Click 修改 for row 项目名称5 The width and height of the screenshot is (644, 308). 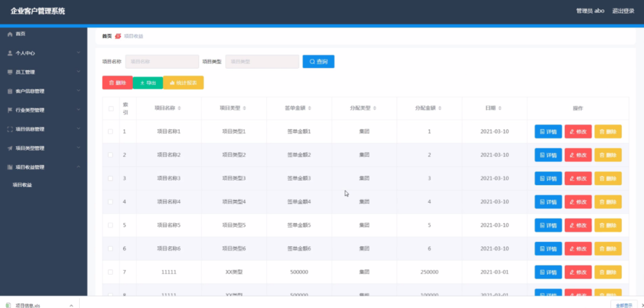(579, 225)
